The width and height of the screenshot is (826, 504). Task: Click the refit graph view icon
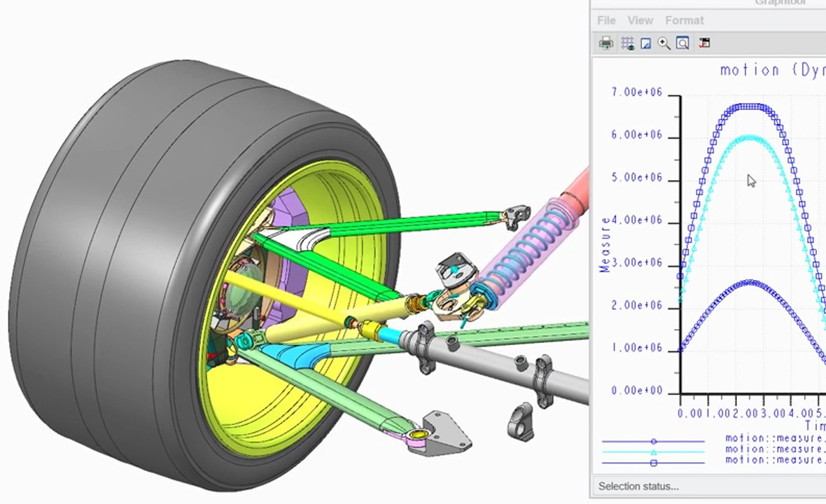[682, 43]
